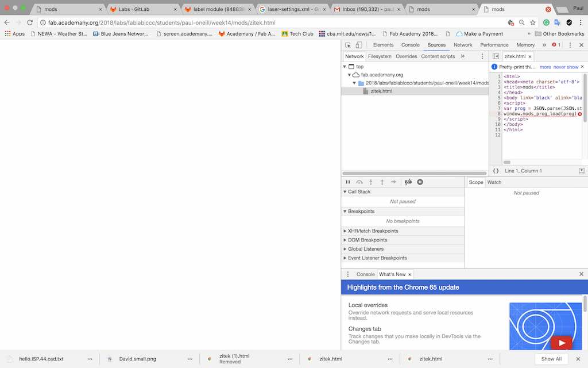Open the Tech Club bookmark

tap(297, 34)
